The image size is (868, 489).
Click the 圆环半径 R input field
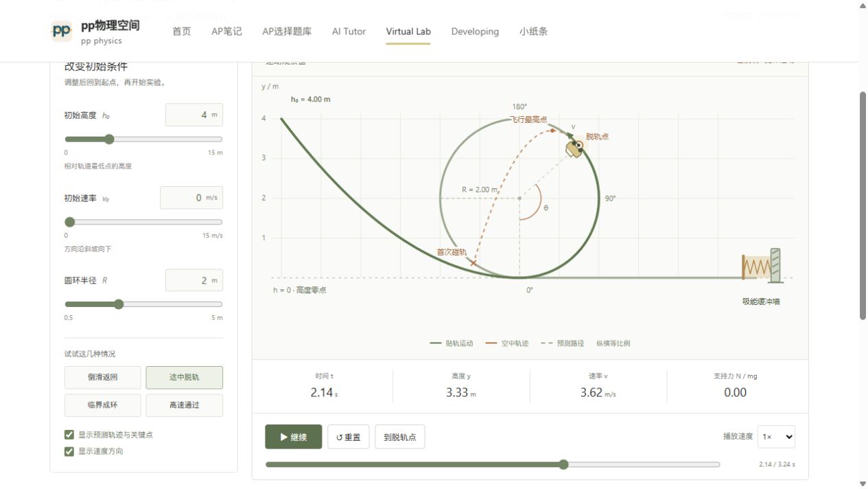[194, 280]
